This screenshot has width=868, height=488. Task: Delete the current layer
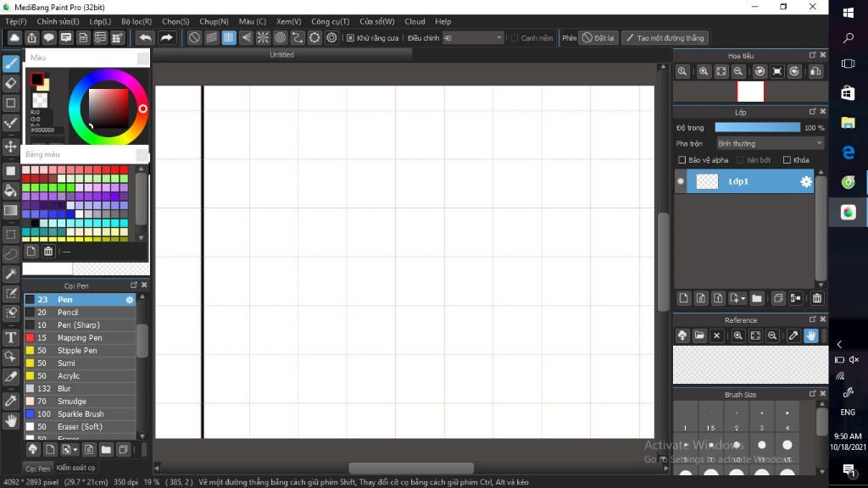click(817, 298)
